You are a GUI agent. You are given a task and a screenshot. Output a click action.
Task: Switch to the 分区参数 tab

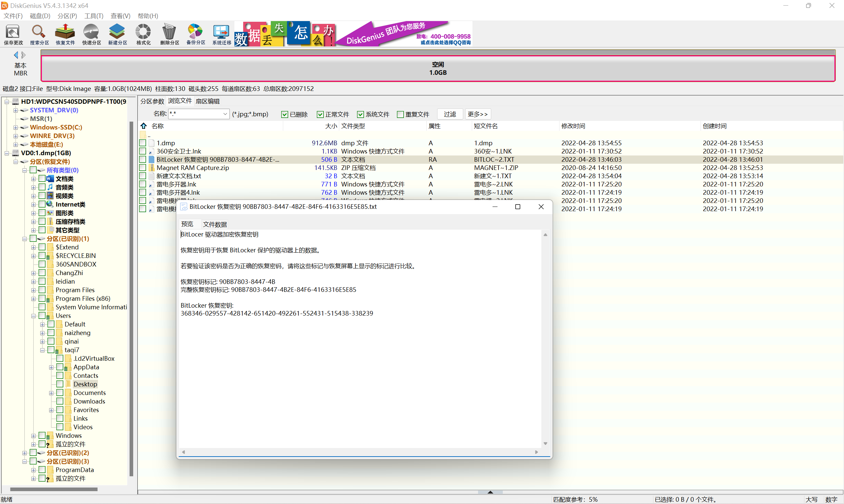[x=152, y=101]
